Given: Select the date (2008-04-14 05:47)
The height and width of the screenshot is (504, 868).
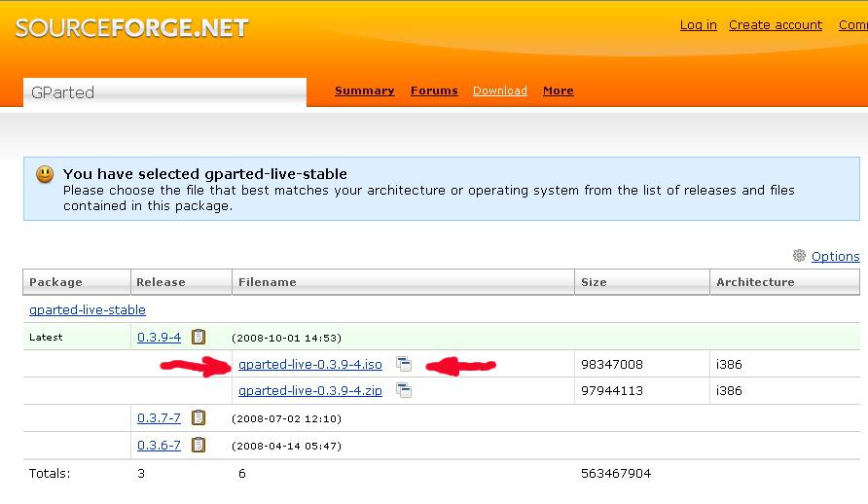Looking at the screenshot, I should [x=286, y=446].
